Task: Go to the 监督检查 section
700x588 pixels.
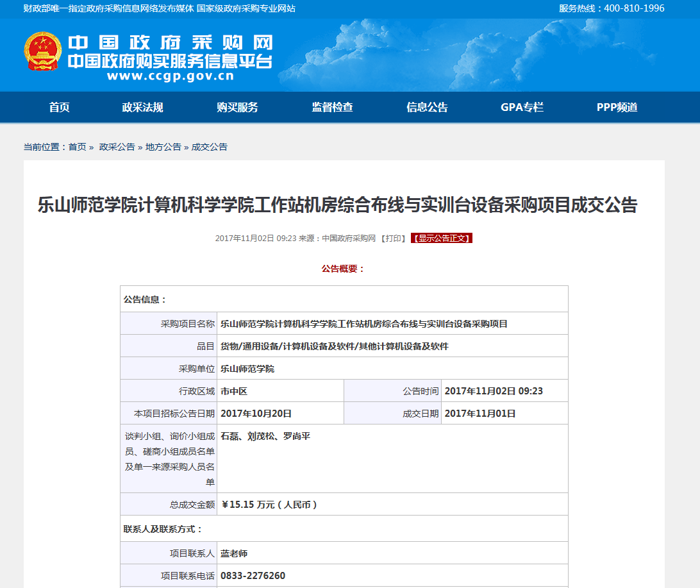Action: (x=332, y=108)
